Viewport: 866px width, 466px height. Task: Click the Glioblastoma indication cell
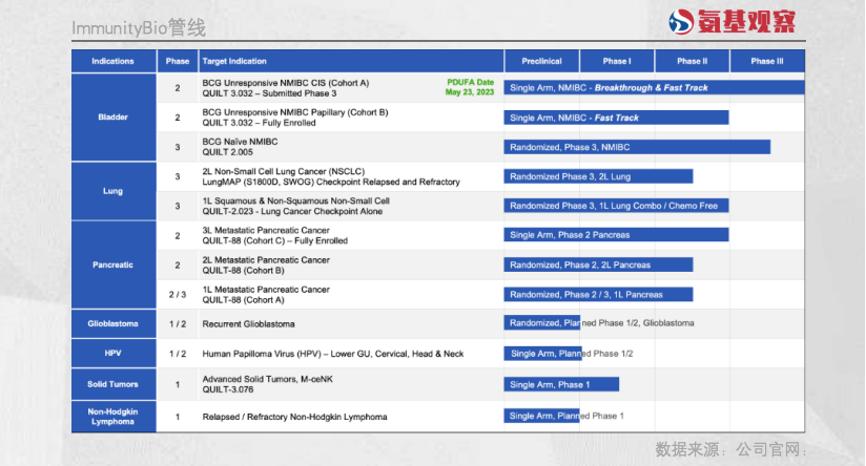pos(113,324)
